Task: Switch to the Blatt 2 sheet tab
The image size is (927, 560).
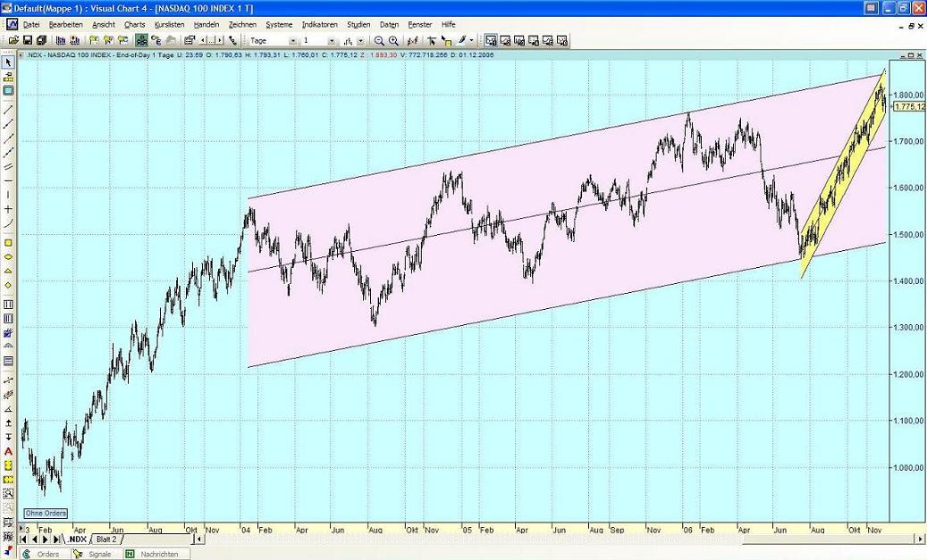Action: (x=106, y=539)
